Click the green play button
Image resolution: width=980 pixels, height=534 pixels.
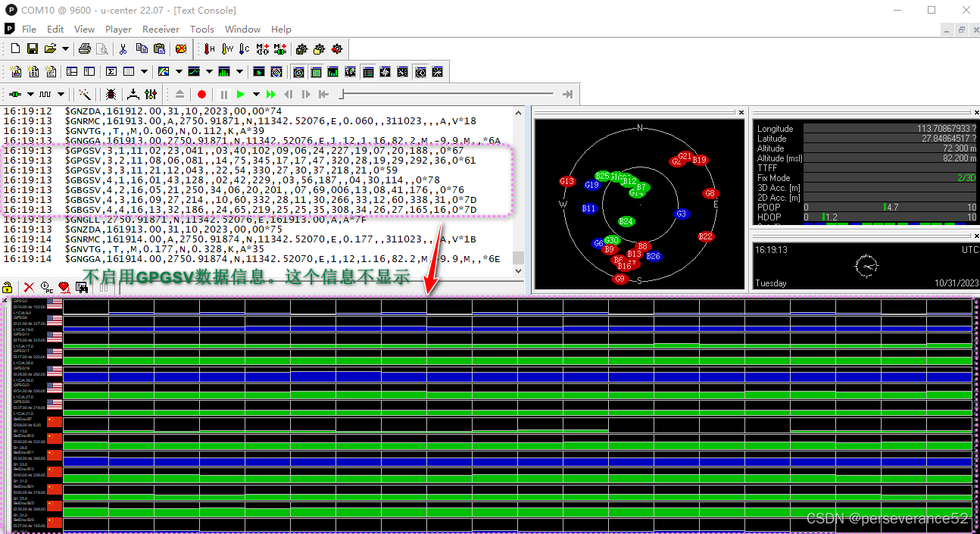point(241,95)
